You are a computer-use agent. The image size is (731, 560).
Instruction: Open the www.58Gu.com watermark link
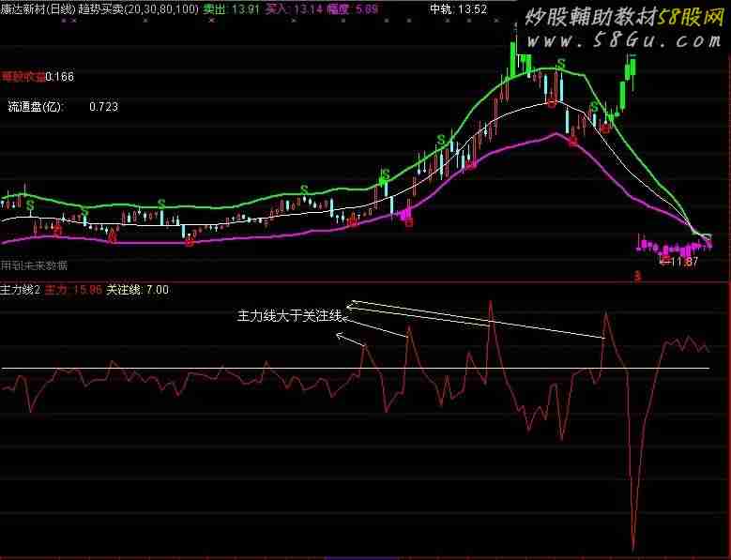point(619,41)
